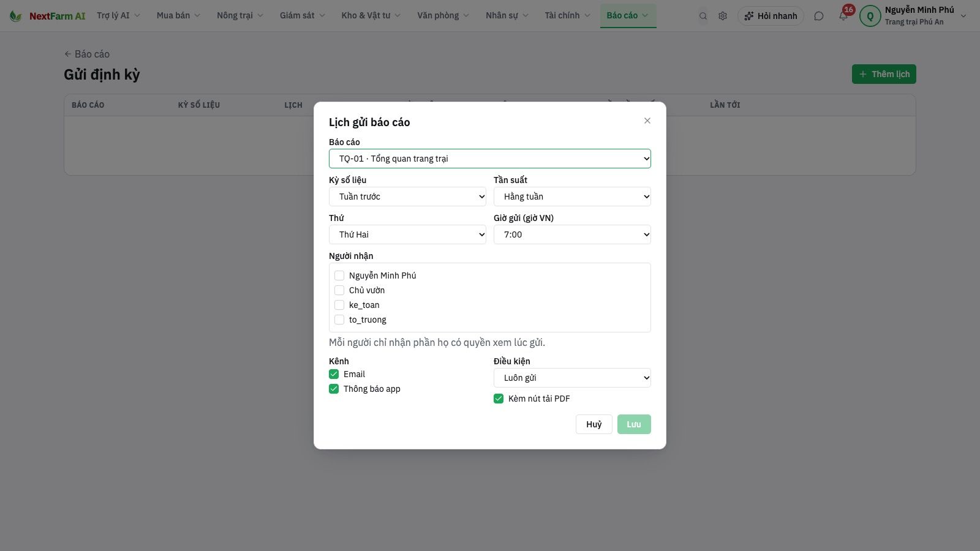This screenshot has width=980, height=551.
Task: Toggle Kèm nút tải PDF checkbox
Action: [x=499, y=399]
